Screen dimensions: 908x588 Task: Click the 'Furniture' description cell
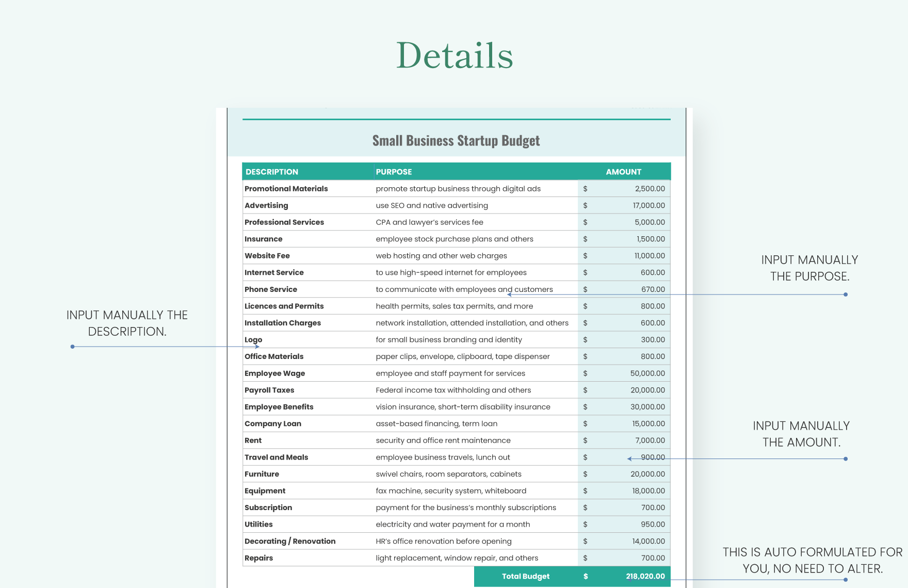[262, 474]
